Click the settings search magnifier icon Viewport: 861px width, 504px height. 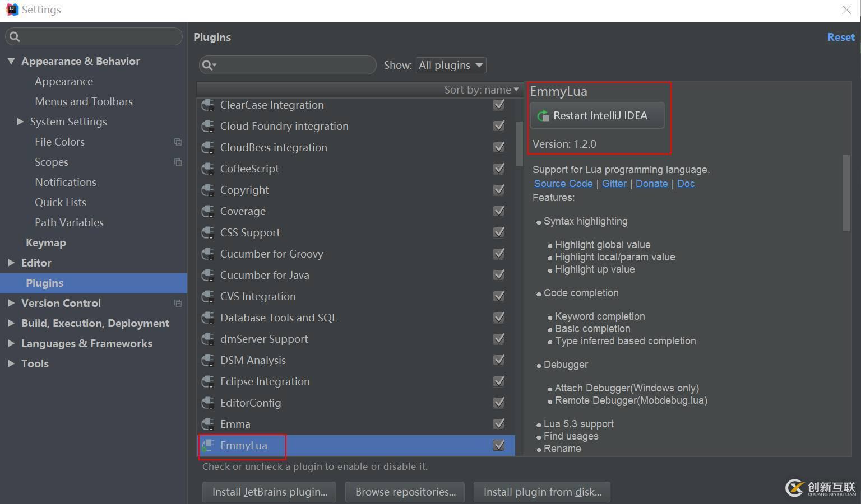(15, 37)
